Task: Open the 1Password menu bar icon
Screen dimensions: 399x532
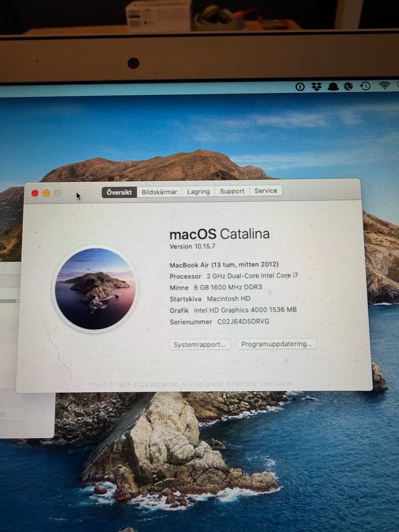Action: pyautogui.click(x=300, y=86)
